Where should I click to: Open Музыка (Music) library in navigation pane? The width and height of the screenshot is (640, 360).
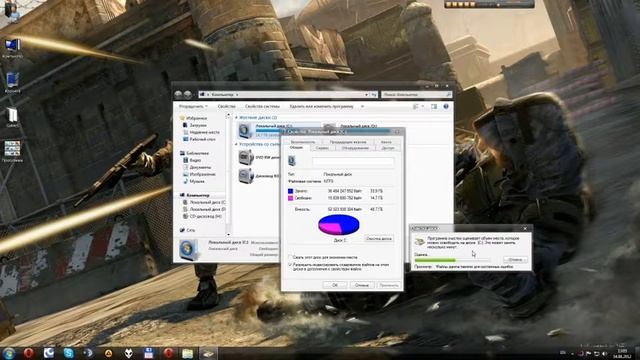click(x=194, y=181)
